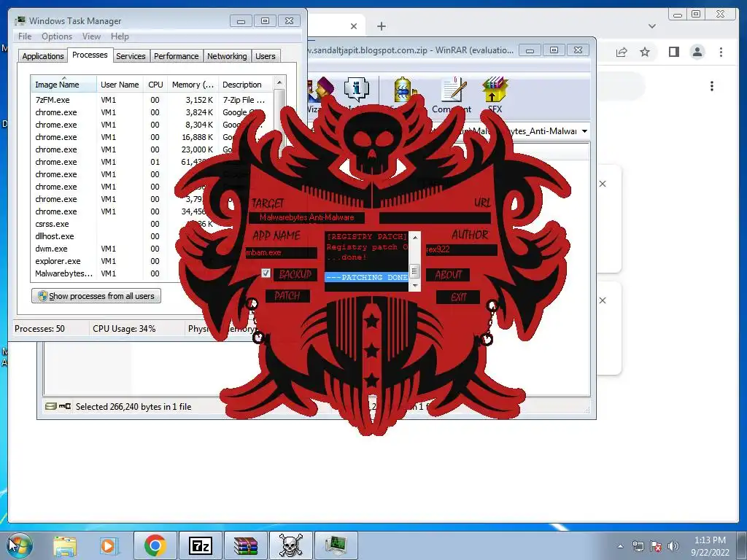Open the Windows Start menu
Screen dimensions: 747x560
[x=20, y=545]
